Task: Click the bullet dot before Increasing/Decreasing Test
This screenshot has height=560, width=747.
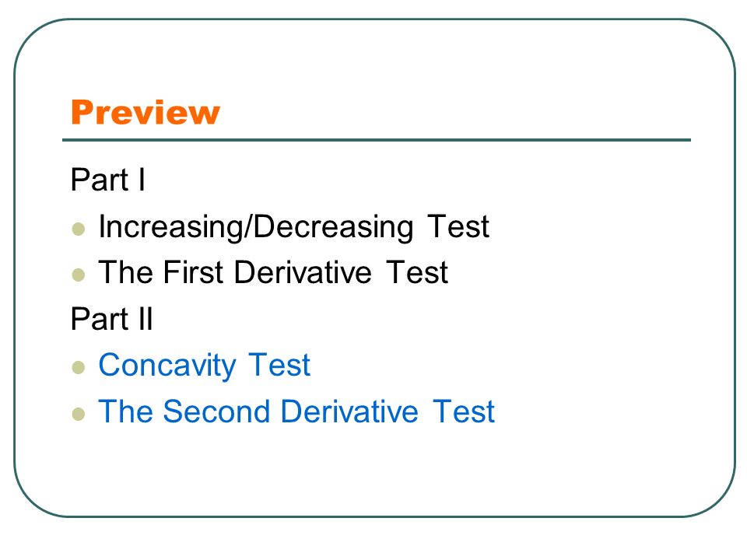Action: (x=79, y=229)
